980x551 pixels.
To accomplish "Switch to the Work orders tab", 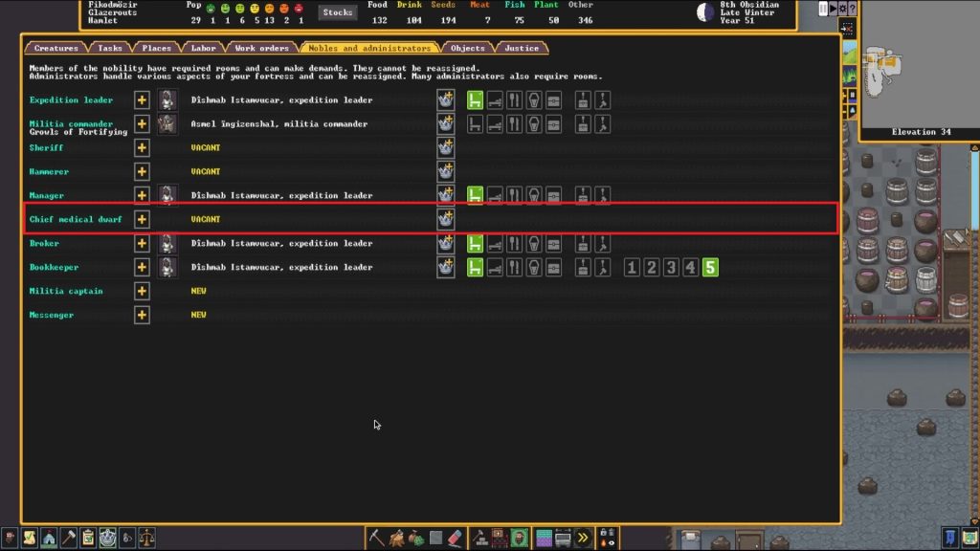I will (x=262, y=48).
